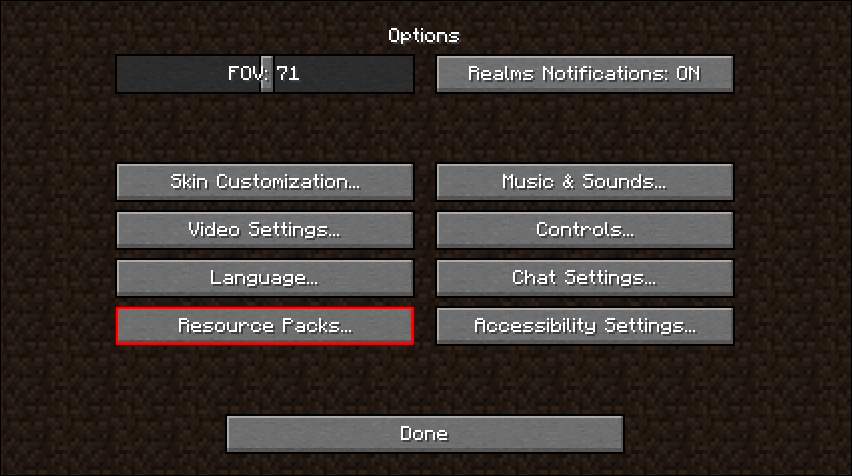852x476 pixels.
Task: Click the FOV slider track left of handle
Action: (x=189, y=74)
